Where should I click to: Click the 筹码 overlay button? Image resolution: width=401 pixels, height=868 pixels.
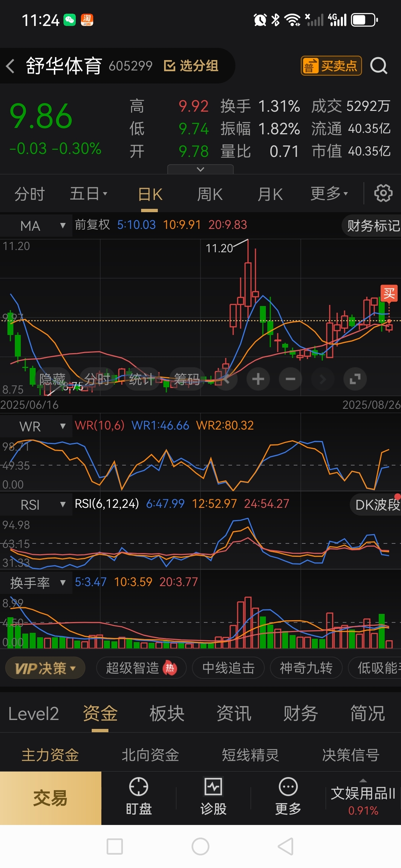(187, 379)
